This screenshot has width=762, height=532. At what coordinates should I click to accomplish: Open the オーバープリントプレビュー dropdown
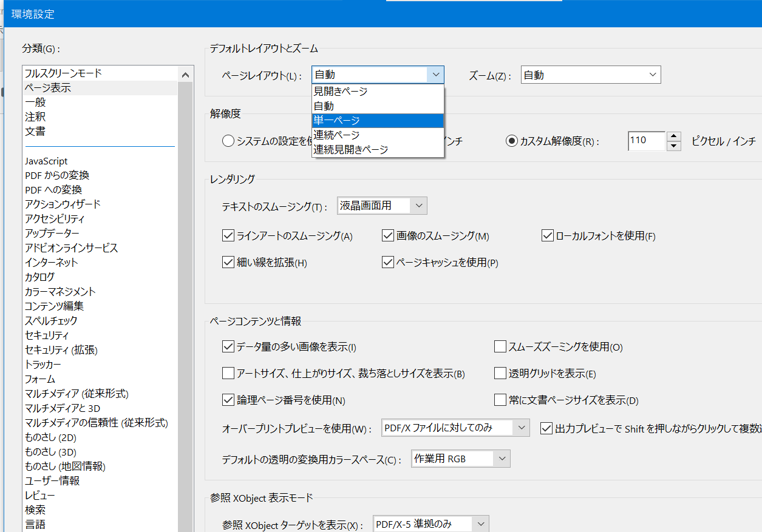click(455, 428)
